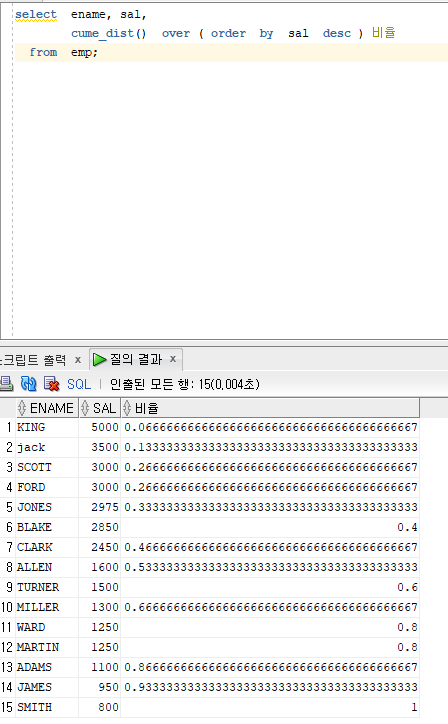Click the salary 2975 cell
Screen dimensions: 448x724
tap(100, 507)
